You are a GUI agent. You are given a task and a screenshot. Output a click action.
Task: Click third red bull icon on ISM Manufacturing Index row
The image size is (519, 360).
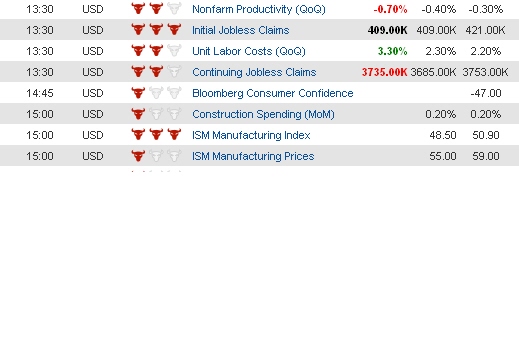(x=174, y=134)
